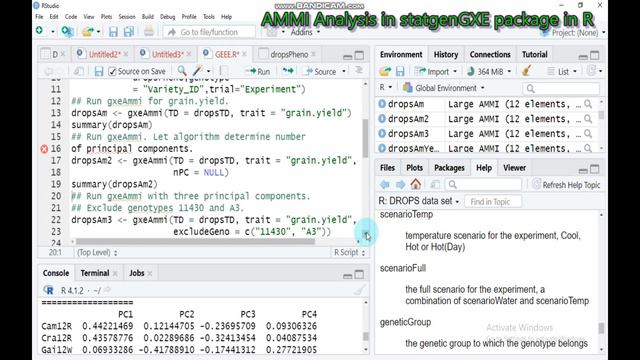
Task: Click the Compile Report notebook icon
Action: pyautogui.click(x=224, y=71)
